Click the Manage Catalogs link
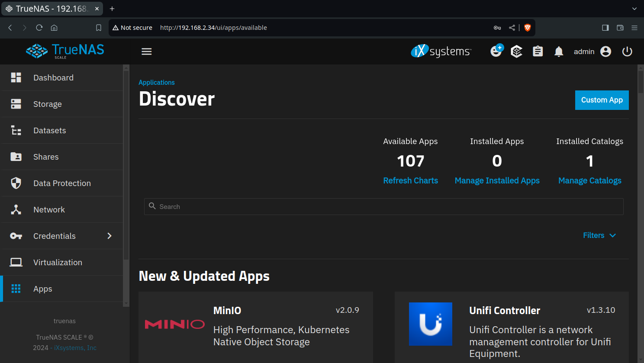The height and width of the screenshot is (363, 644). tap(590, 180)
